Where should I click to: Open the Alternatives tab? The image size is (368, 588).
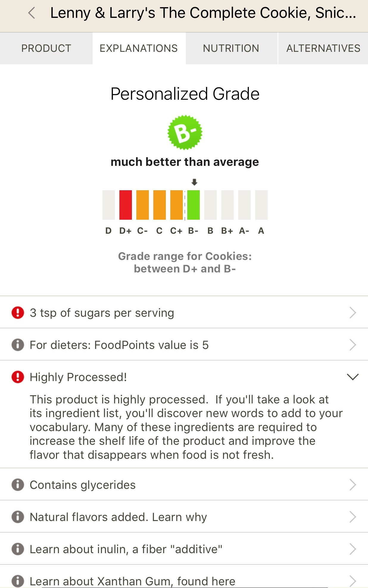323,48
